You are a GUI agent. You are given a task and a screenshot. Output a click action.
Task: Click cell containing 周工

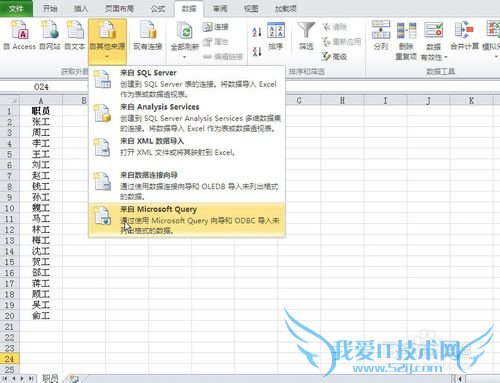(41, 133)
